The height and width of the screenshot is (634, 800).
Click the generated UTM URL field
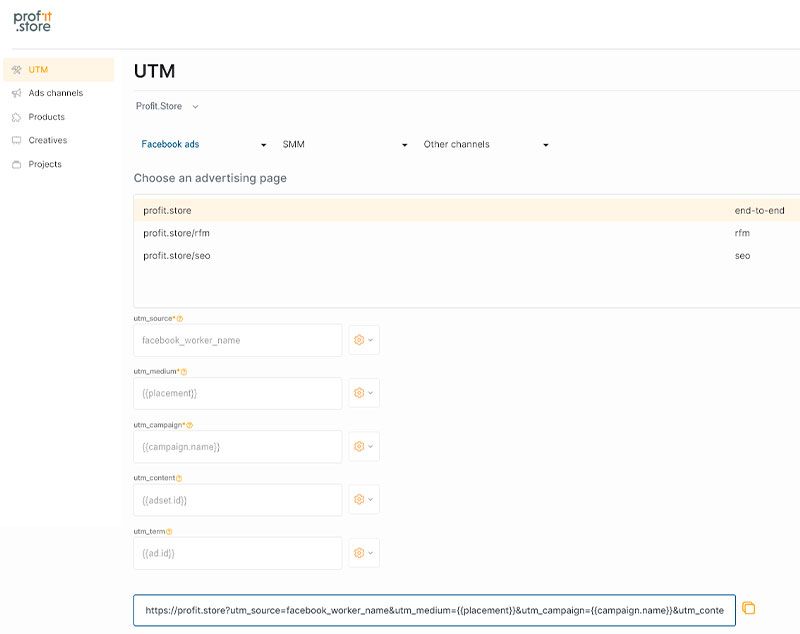click(x=434, y=610)
